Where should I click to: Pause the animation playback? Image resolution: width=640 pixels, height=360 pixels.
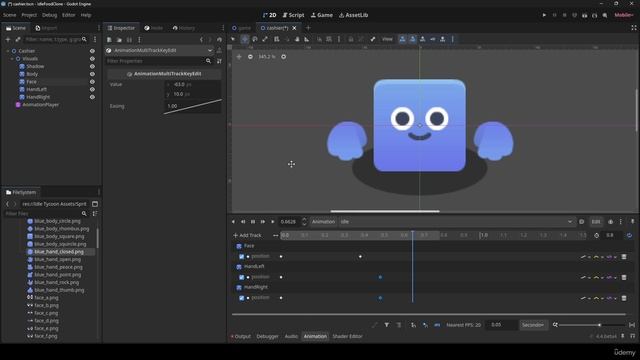(x=253, y=222)
